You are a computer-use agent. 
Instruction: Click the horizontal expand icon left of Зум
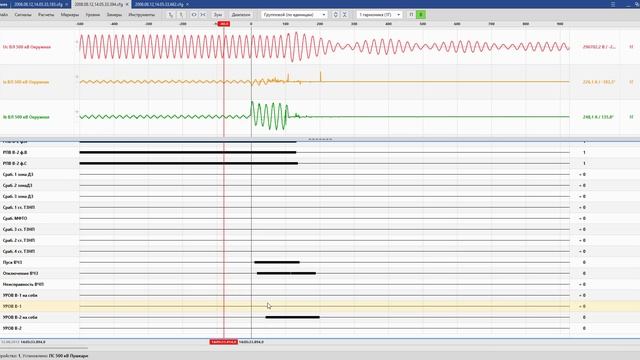[x=194, y=15]
